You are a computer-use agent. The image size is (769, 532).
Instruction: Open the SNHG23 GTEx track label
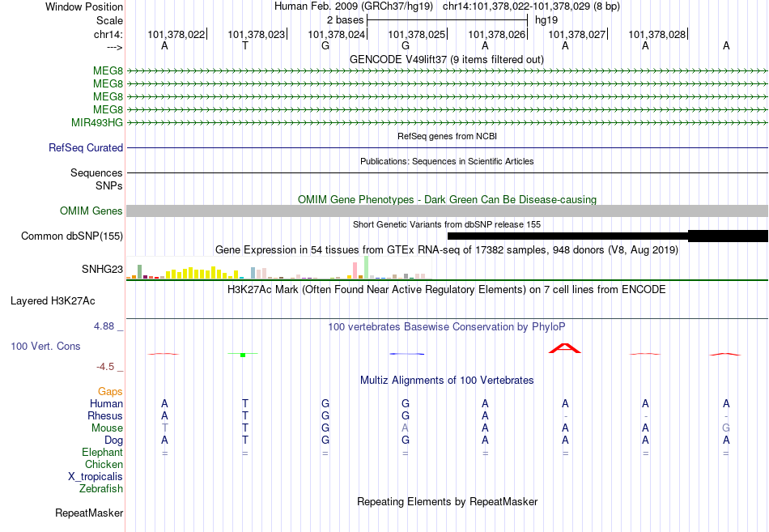103,269
